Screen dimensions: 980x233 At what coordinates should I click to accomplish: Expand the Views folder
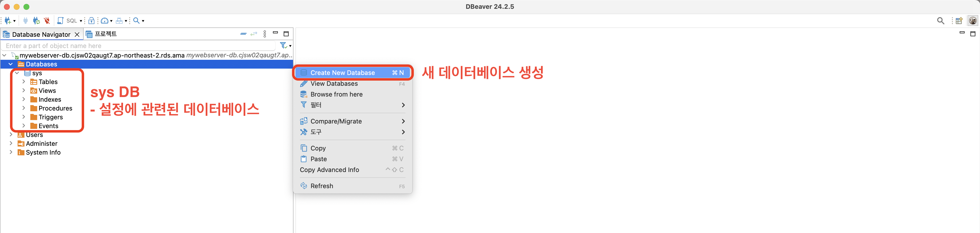[23, 90]
